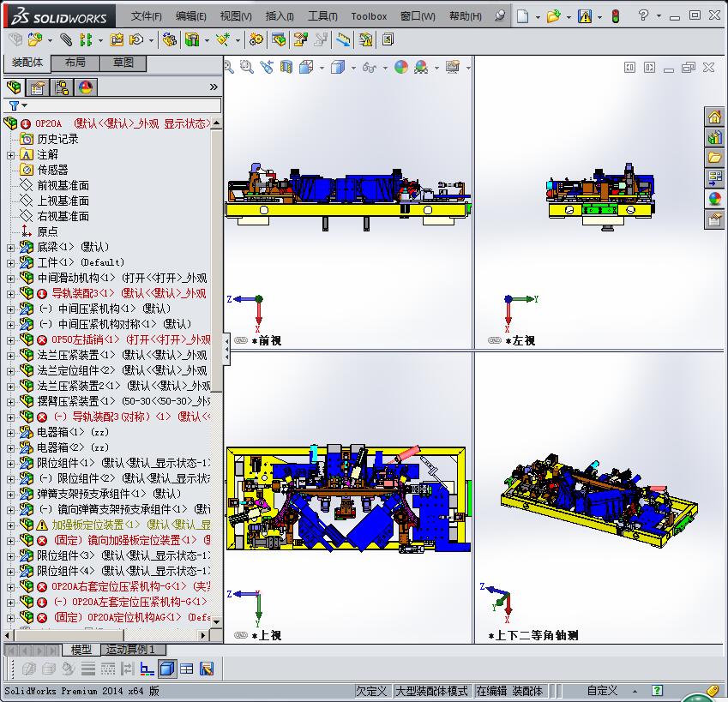Open the Hide/Show Items dropdown arrow
728x702 pixels.
point(385,68)
